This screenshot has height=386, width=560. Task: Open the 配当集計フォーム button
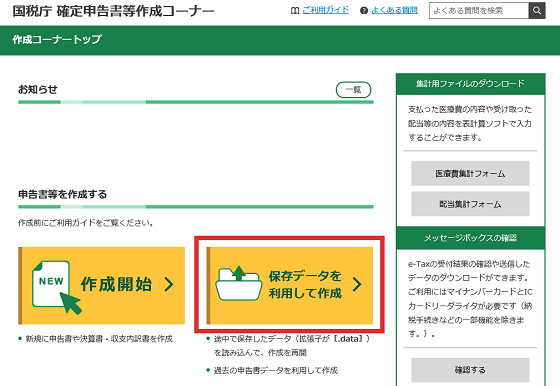(x=470, y=204)
